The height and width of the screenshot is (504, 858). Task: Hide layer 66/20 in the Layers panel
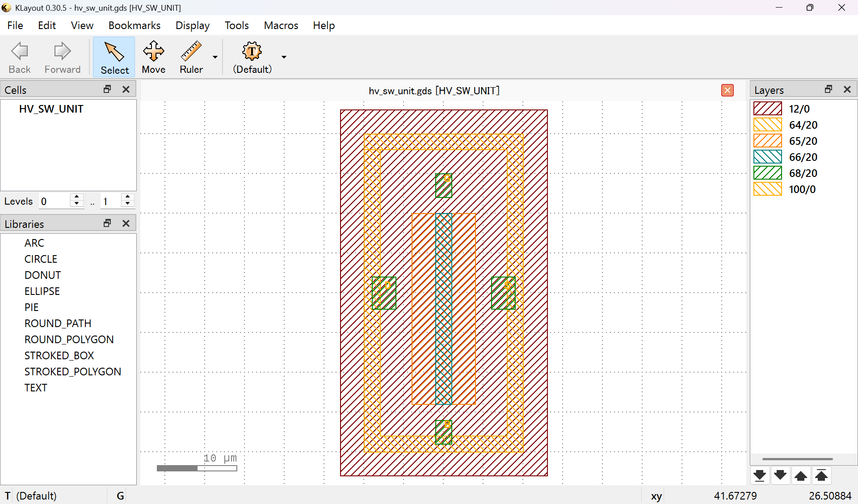tap(767, 157)
